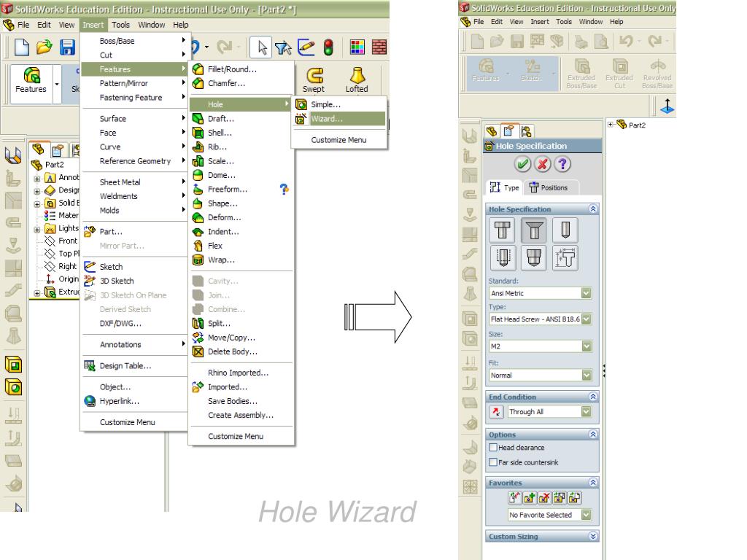The height and width of the screenshot is (560, 747).
Task: Expand the Lights tree node
Action: coord(37,230)
